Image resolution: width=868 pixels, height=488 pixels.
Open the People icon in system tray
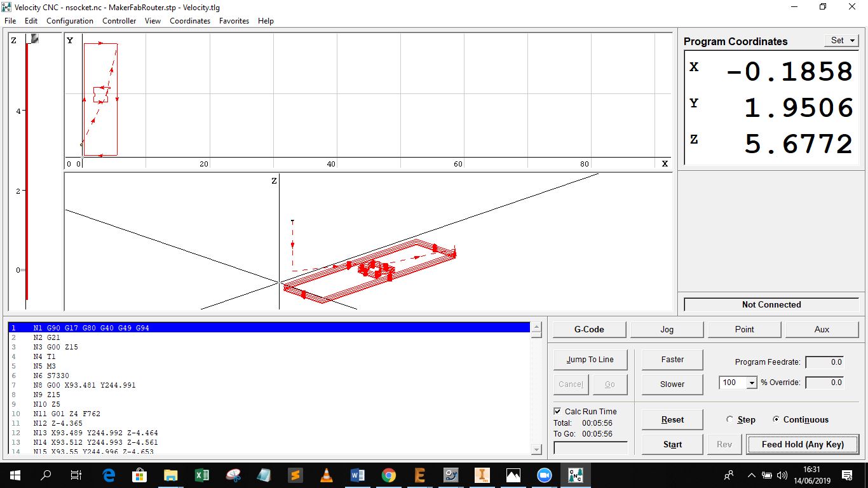pos(729,475)
